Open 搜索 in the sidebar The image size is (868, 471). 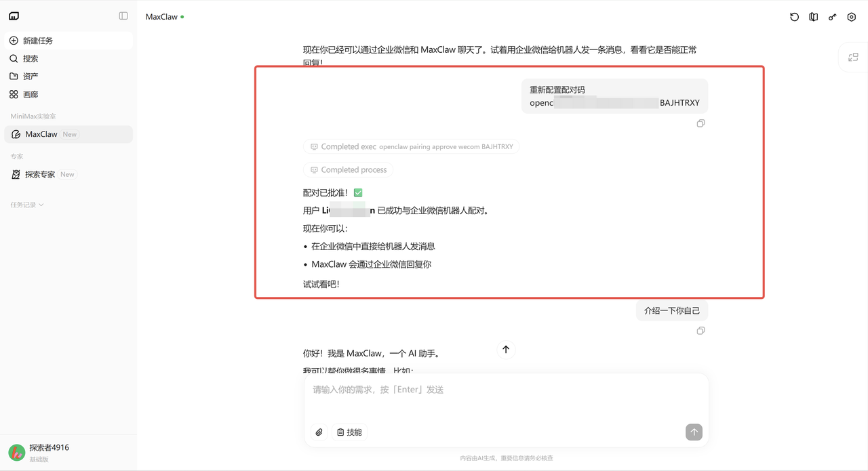31,59
